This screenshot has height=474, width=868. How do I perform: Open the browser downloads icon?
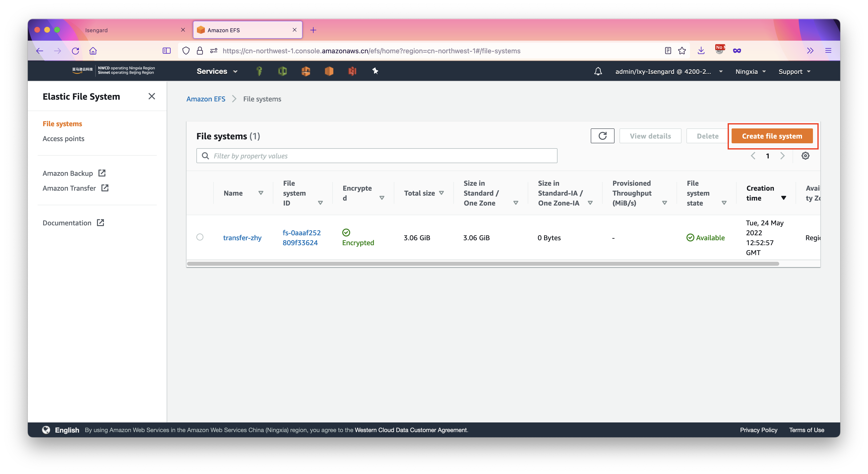point(701,51)
